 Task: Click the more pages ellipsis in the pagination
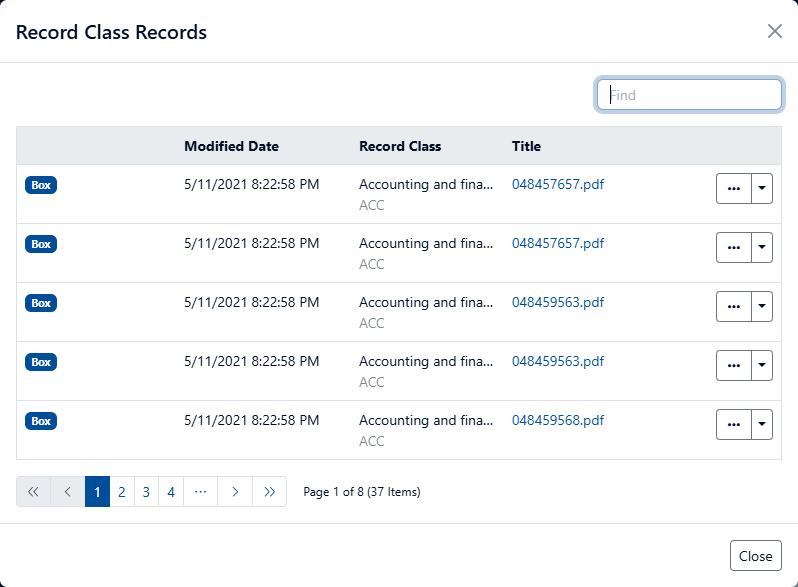pyautogui.click(x=200, y=492)
